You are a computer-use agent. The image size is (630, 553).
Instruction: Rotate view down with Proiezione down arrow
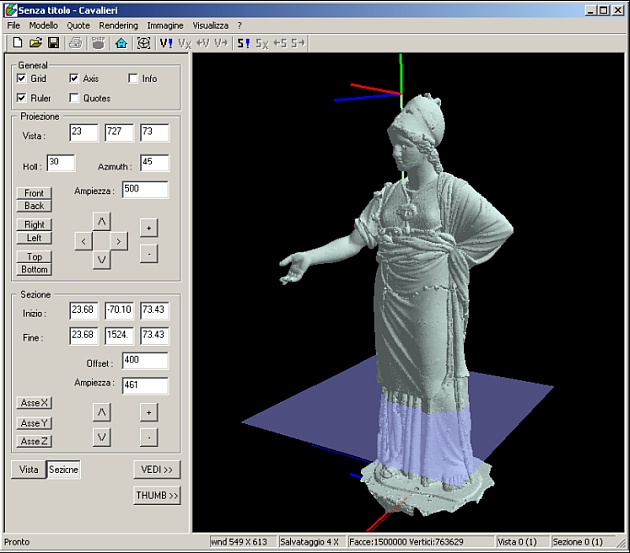tap(102, 260)
